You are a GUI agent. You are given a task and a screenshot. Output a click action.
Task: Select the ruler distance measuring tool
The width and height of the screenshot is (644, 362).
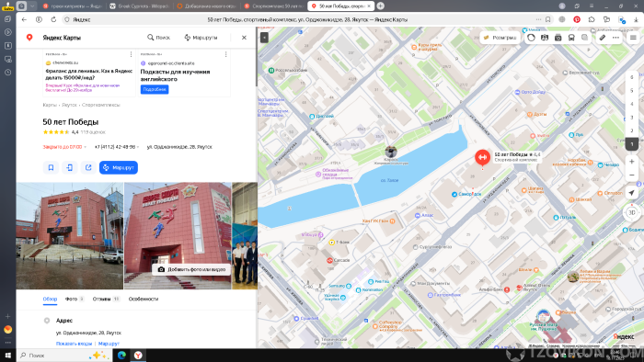point(602,38)
